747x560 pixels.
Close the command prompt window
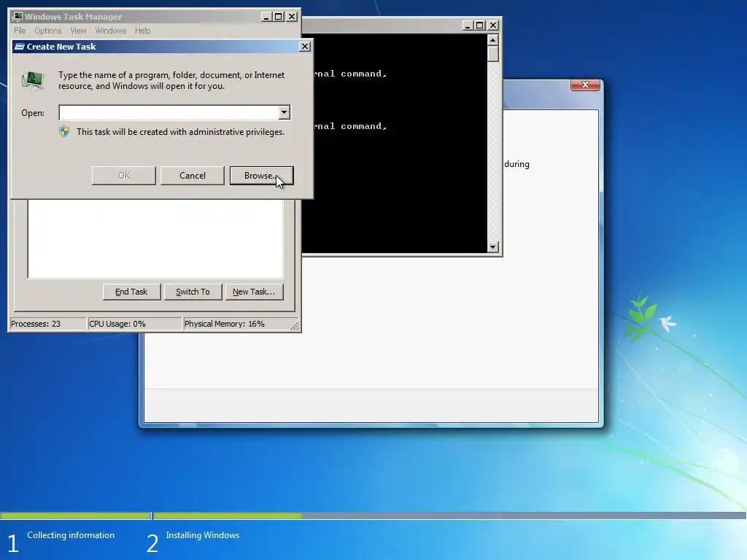point(493,26)
